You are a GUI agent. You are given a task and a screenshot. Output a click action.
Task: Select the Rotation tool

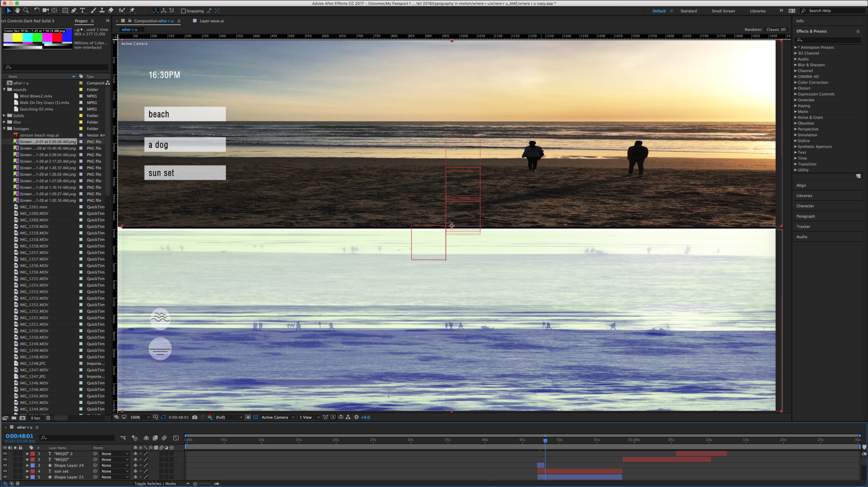click(37, 11)
